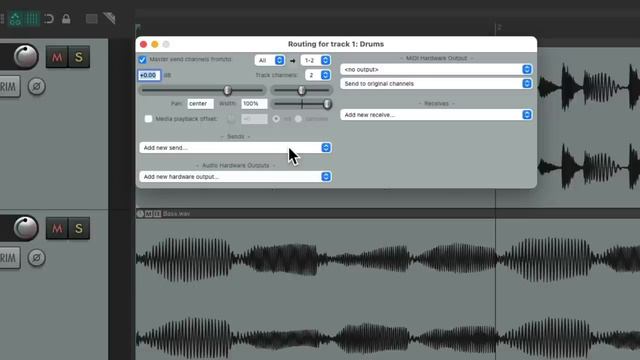Mute the Drums track with the M button
The height and width of the screenshot is (360, 640).
click(x=57, y=57)
